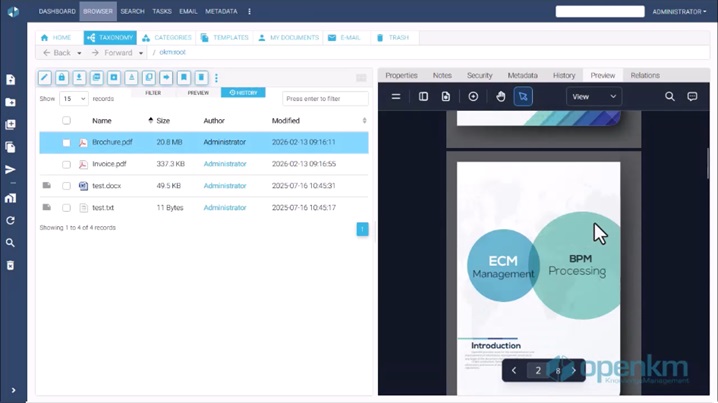Switch to the MY DOCUMENTS tab
This screenshot has width=718, height=403.
(288, 38)
